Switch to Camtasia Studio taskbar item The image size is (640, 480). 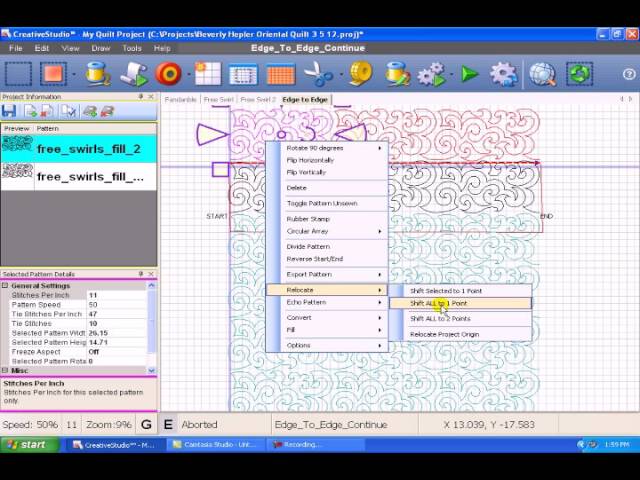(216, 444)
